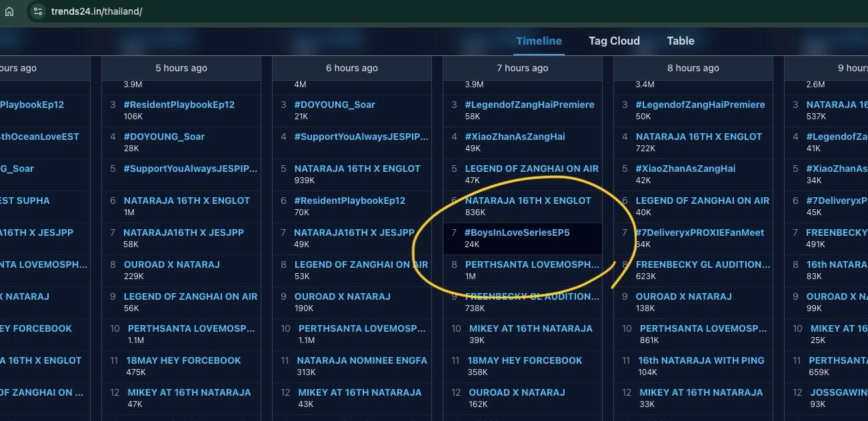This screenshot has width=868, height=421.
Task: Open FREENBECKY GL AUDITION… under 8 hours ago
Action: pos(703,264)
